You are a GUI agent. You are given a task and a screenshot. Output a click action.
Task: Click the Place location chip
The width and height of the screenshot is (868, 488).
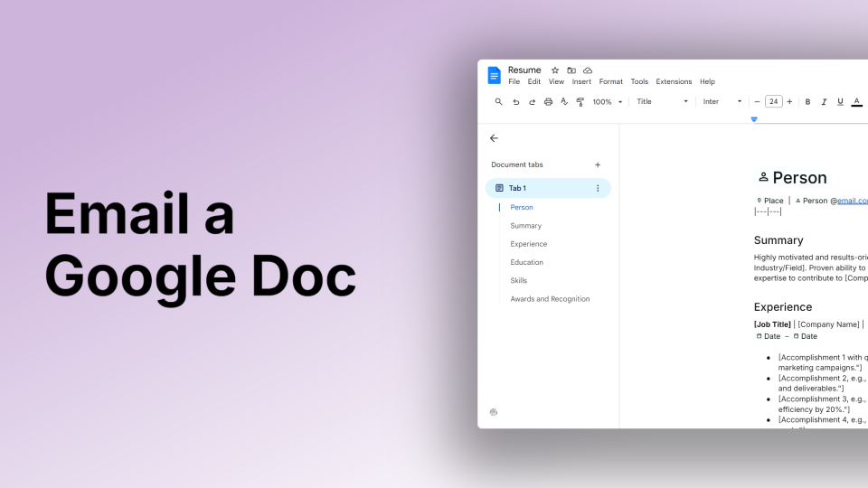point(770,201)
